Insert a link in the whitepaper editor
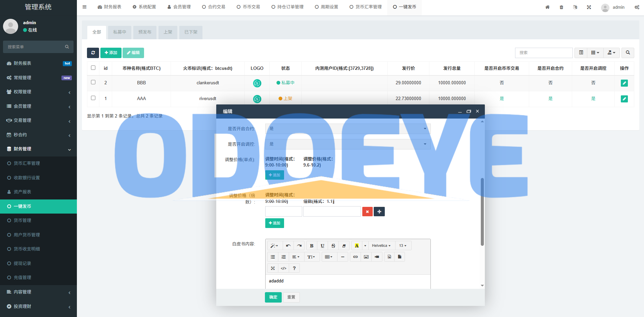644x317 pixels. [x=355, y=257]
